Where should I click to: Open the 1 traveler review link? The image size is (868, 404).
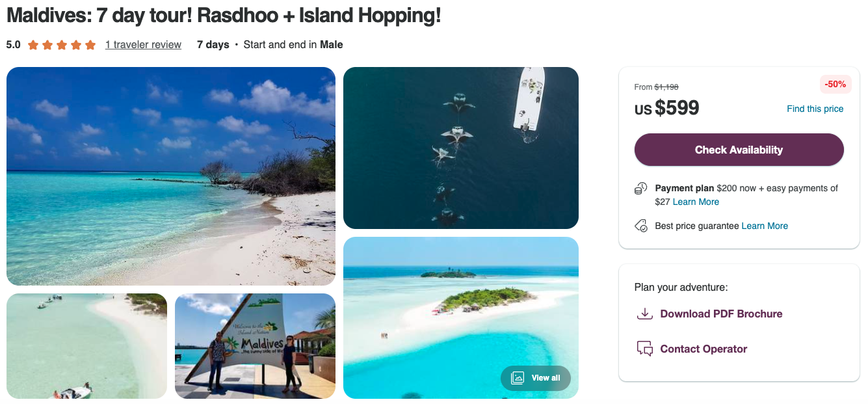143,45
